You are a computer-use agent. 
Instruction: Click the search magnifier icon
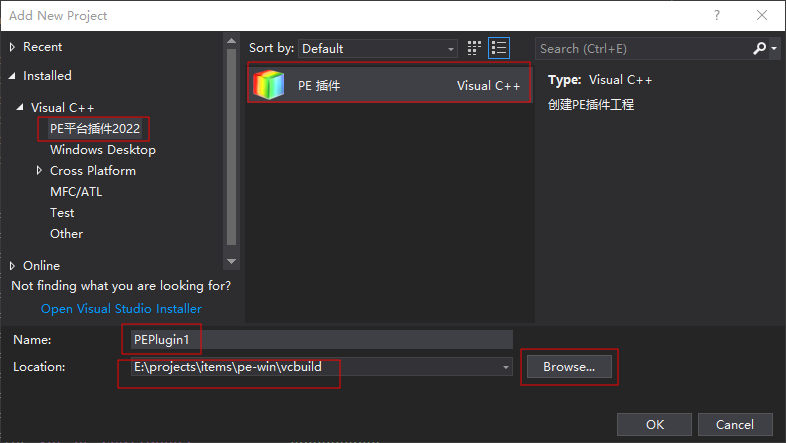point(759,48)
